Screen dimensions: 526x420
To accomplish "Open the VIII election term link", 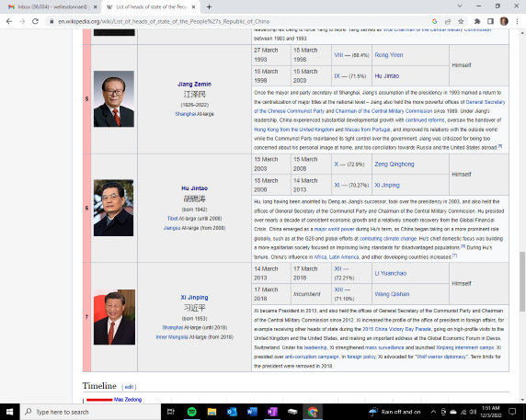I will pyautogui.click(x=338, y=55).
